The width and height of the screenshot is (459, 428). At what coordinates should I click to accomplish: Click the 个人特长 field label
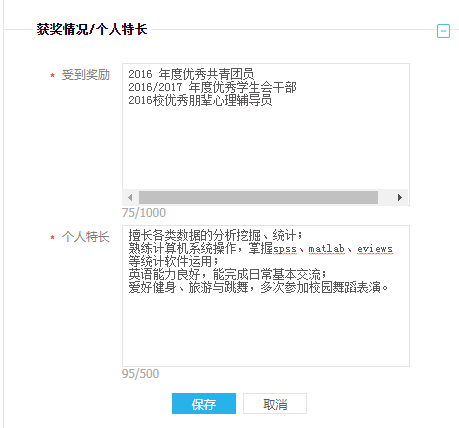[86, 237]
